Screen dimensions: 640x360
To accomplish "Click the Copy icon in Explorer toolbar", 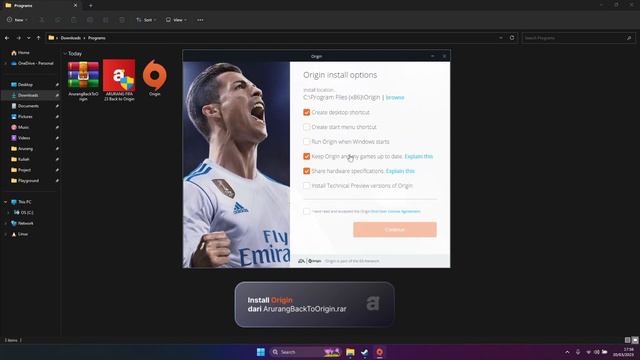I will 58,20.
